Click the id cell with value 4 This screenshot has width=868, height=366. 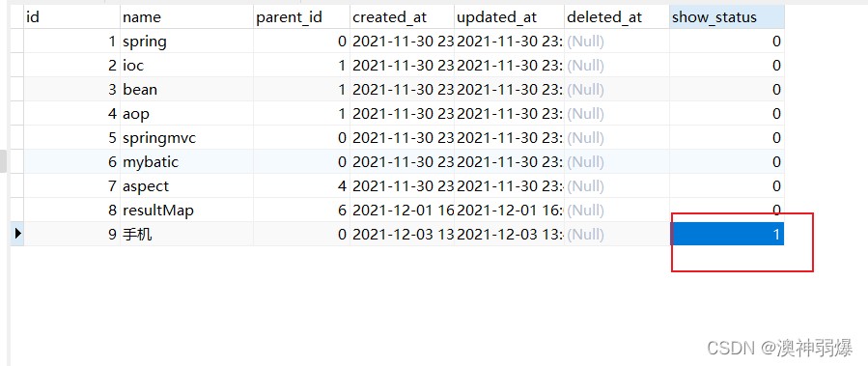[72, 114]
